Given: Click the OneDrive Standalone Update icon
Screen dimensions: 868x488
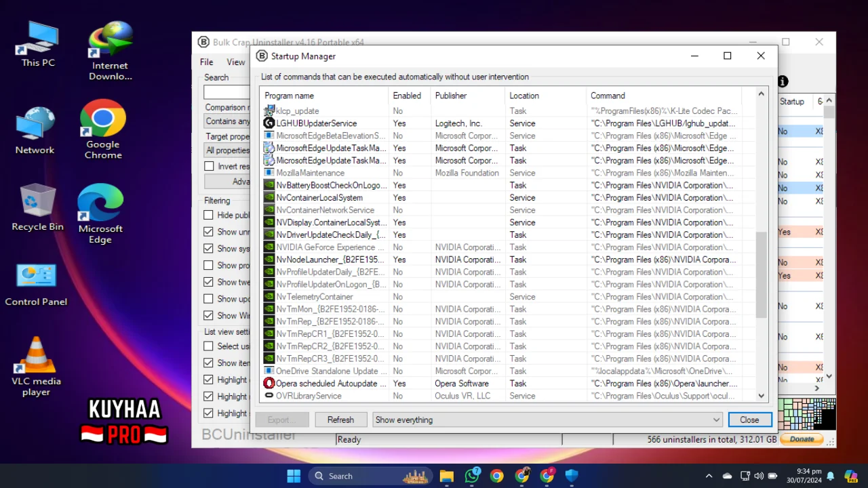Looking at the screenshot, I should [x=269, y=371].
